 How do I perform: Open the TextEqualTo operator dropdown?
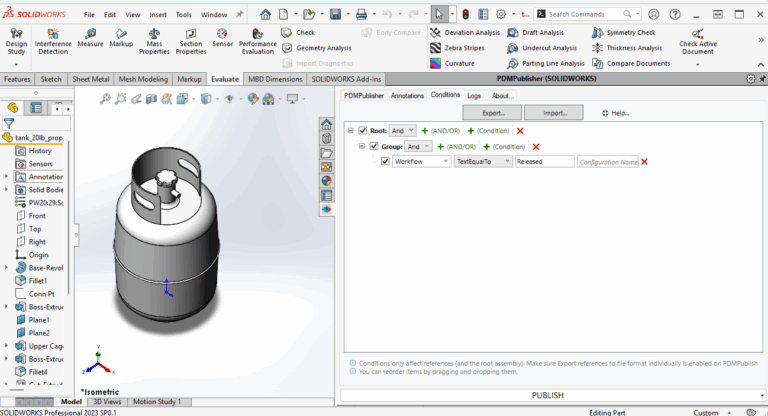click(x=483, y=161)
